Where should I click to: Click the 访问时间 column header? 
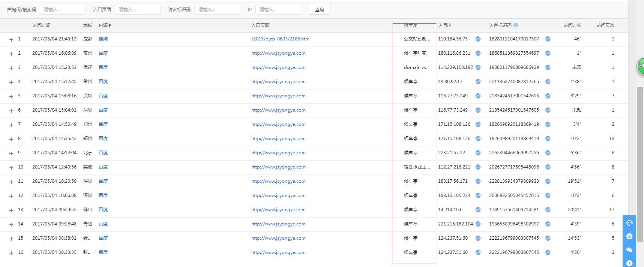pyautogui.click(x=41, y=25)
